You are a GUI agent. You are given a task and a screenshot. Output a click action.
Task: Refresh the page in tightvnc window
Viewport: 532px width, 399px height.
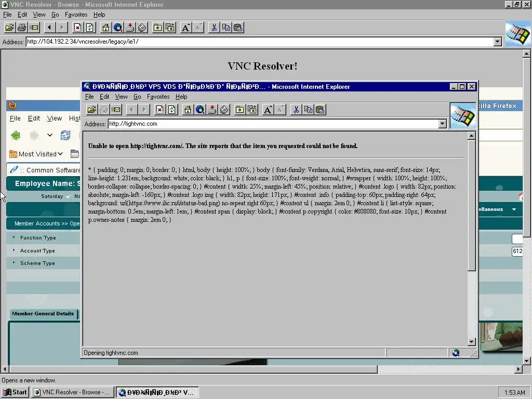click(171, 110)
